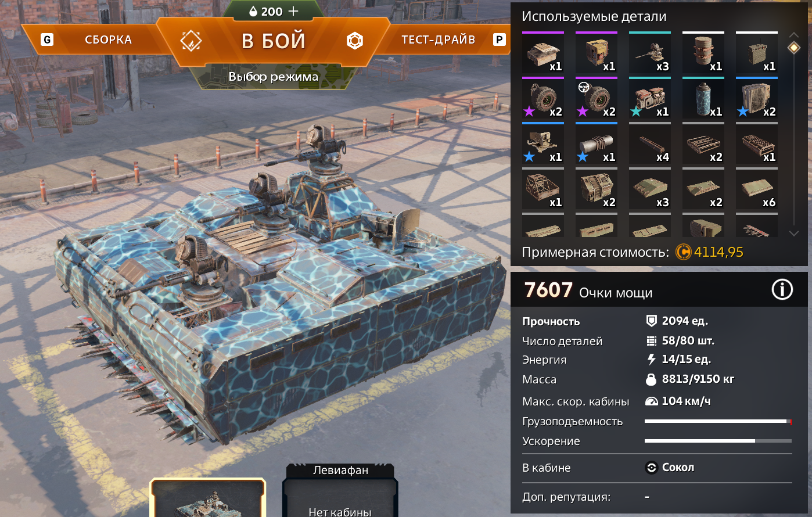Select the engine part with teal star

pos(650,99)
